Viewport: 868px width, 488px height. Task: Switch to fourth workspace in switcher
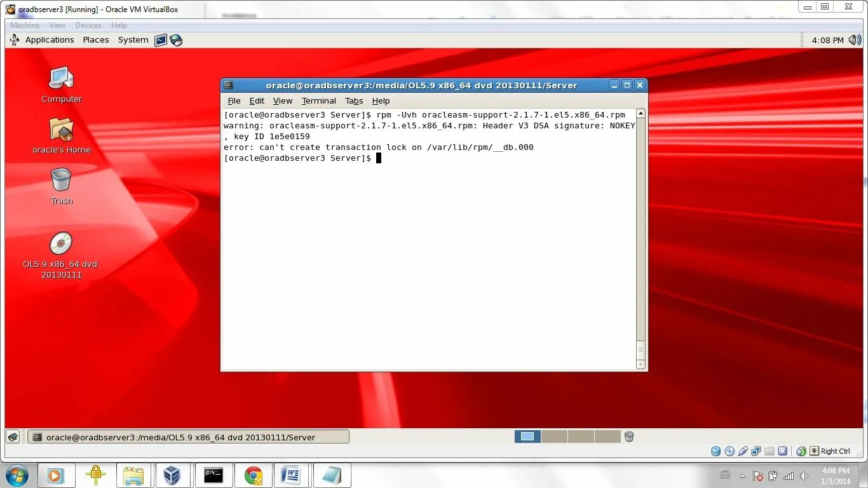click(x=607, y=437)
